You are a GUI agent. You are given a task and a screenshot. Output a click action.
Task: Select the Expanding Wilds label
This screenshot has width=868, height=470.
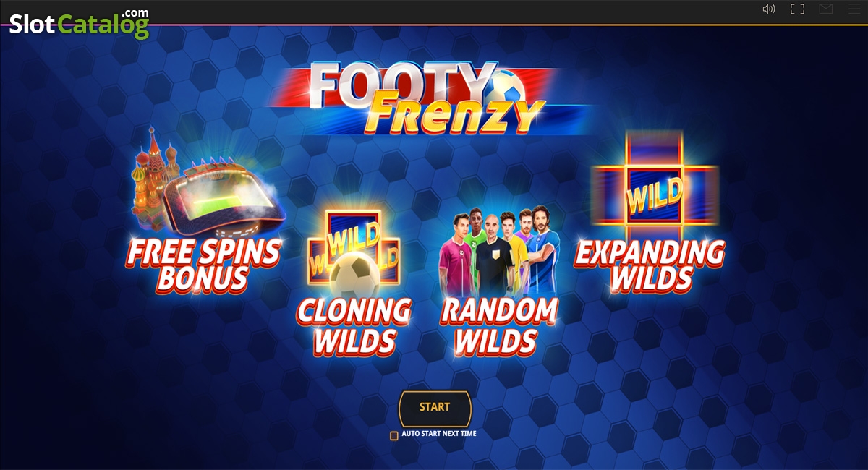pos(650,265)
